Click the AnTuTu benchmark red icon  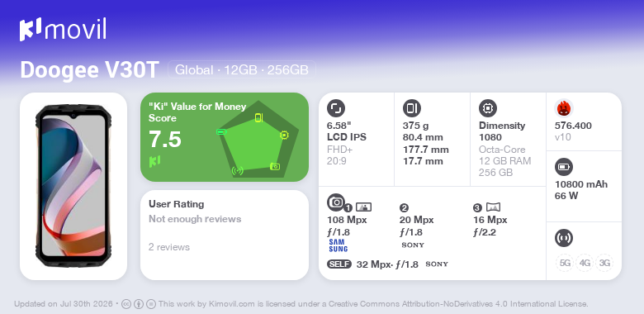point(563,108)
